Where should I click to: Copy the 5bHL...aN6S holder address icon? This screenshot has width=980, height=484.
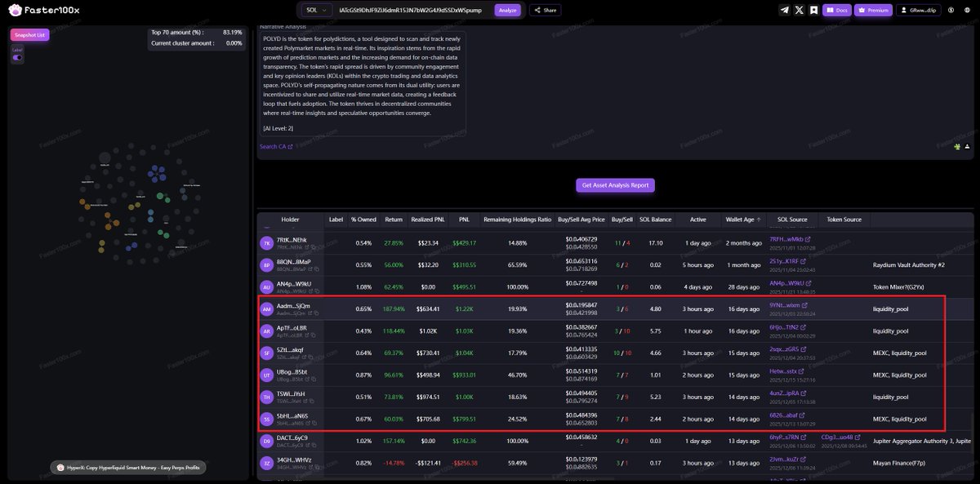314,424
